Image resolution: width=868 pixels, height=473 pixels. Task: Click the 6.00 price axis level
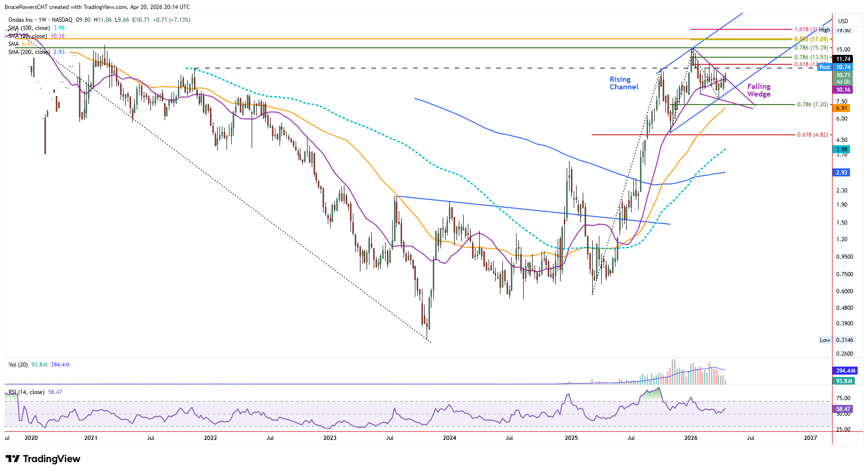pos(842,119)
